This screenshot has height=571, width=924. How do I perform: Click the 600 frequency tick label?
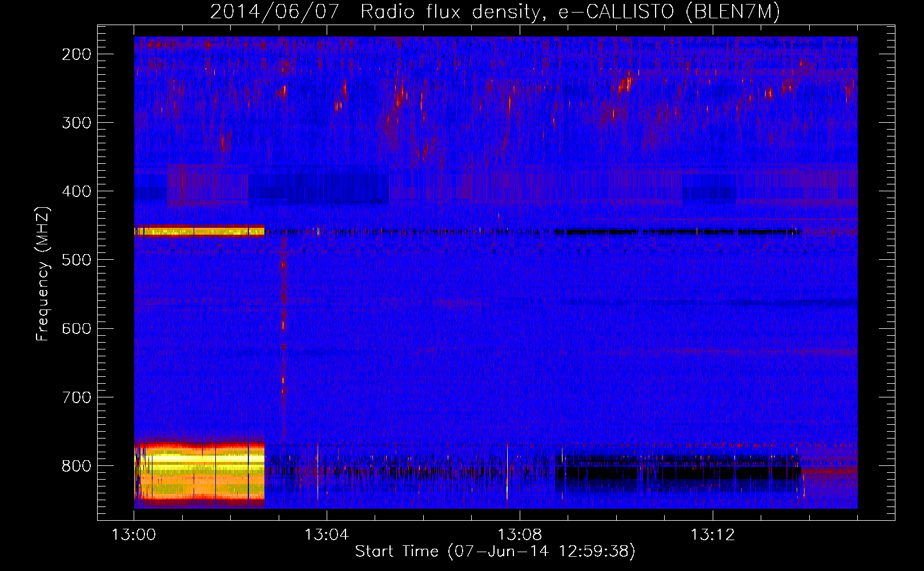[x=77, y=328]
